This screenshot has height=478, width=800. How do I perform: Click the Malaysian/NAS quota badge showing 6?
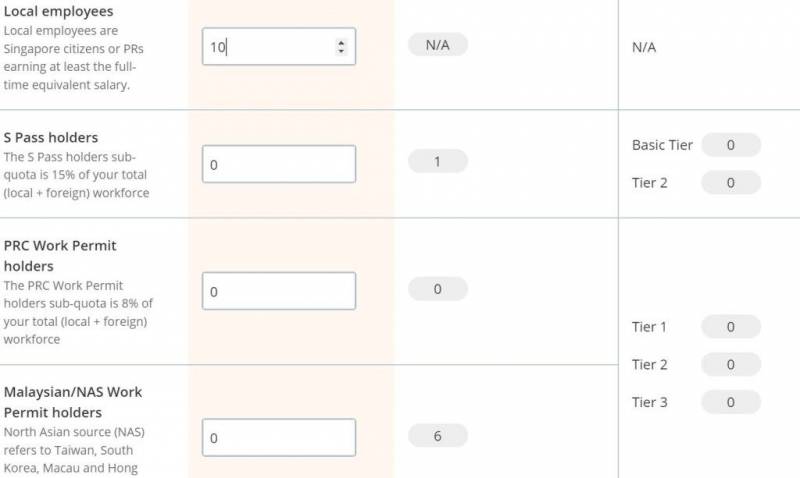click(x=437, y=435)
